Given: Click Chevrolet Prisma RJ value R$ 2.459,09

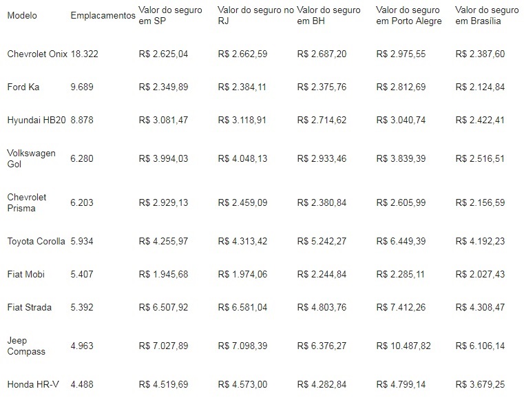Looking at the screenshot, I should 242,202.
